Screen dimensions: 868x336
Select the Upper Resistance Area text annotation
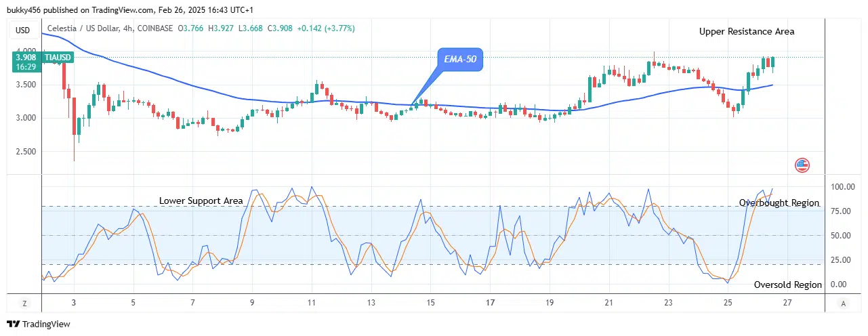click(747, 31)
